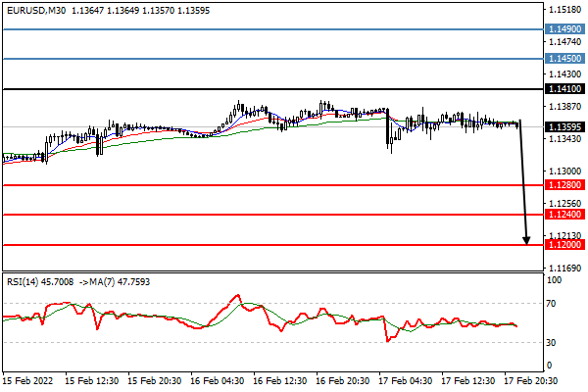The width and height of the screenshot is (588, 392).
Task: Click the 15 Feb 2022 time label
Action: (27, 381)
